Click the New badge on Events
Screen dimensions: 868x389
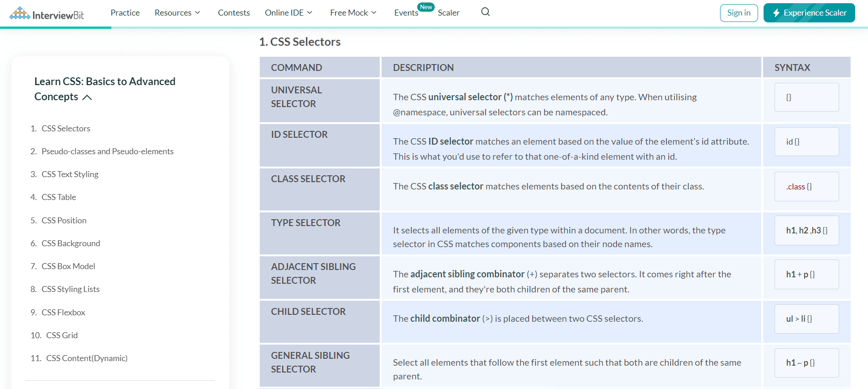point(426,7)
